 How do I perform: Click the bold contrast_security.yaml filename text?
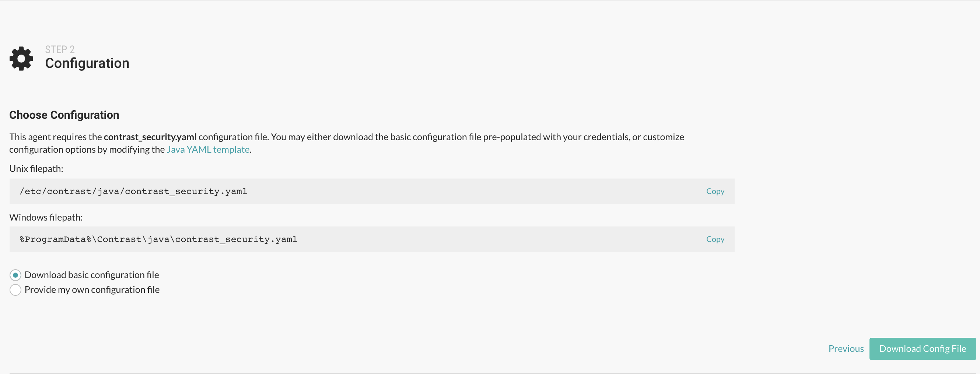[150, 137]
